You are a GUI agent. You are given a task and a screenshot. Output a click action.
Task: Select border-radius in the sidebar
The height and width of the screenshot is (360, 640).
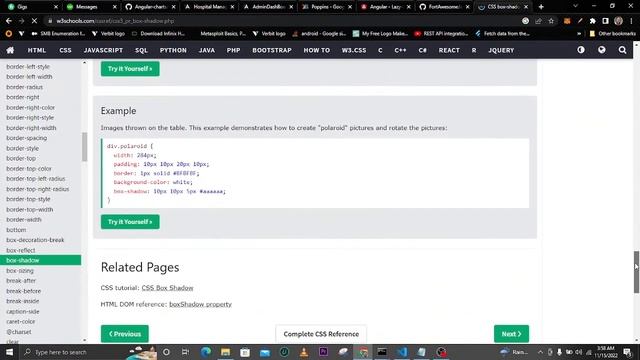24,87
